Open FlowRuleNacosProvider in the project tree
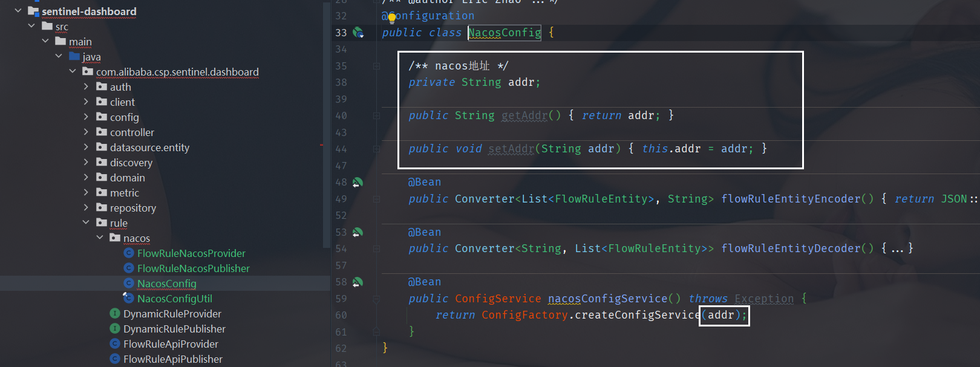 (191, 253)
